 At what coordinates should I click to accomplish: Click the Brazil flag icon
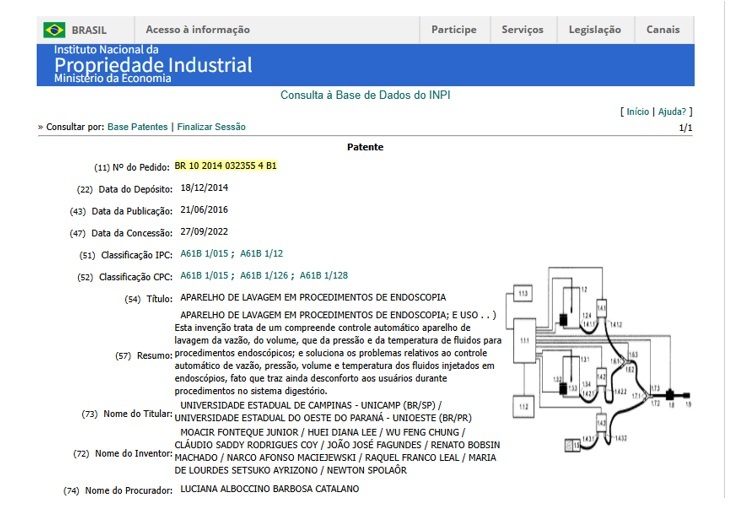54,30
